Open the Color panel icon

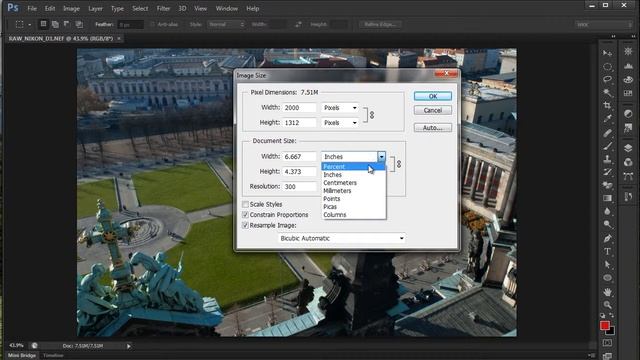click(628, 80)
